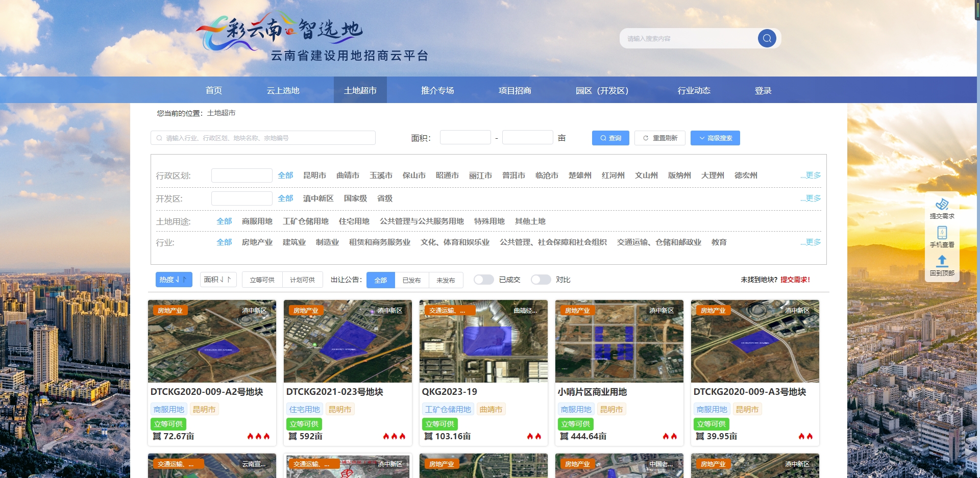Click the flame heat icons on DTCKG2021-023 card
Screen dimensions: 980x478
[394, 436]
